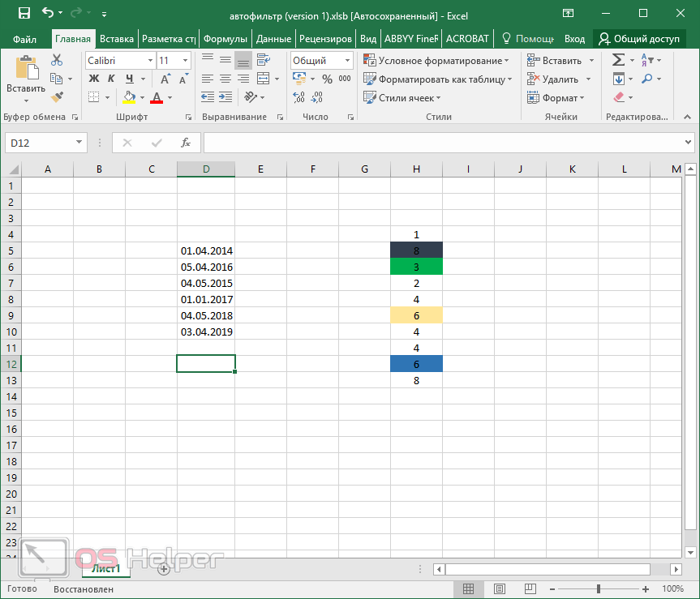Toggle italic formatting (К)
This screenshot has width=700, height=599.
pos(111,79)
